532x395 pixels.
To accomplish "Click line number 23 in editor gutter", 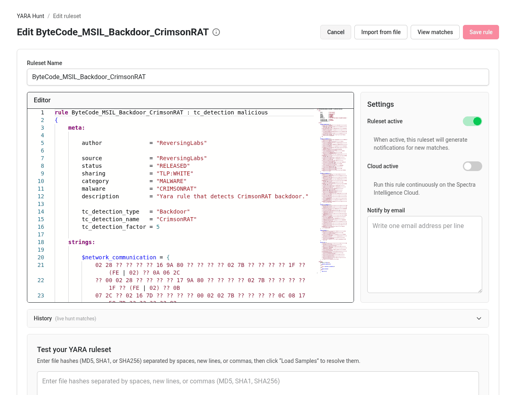I will 41,295.
